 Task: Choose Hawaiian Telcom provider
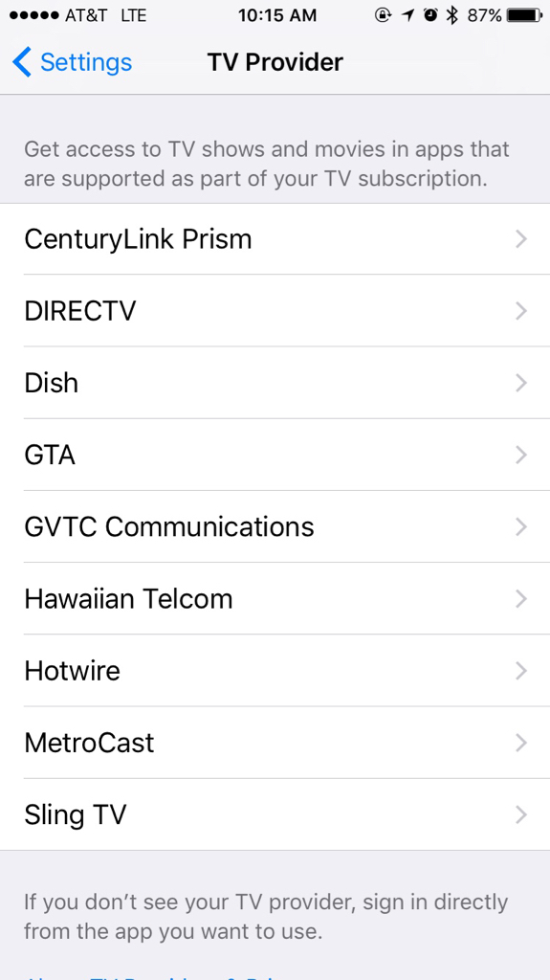tap(275, 599)
